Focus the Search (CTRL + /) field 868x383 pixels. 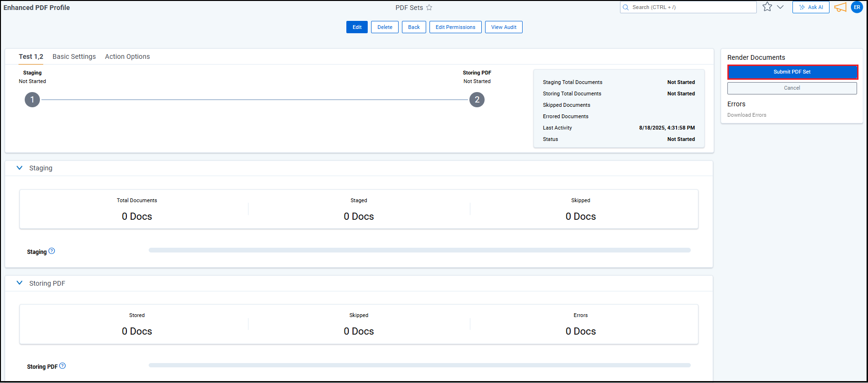[x=688, y=7]
